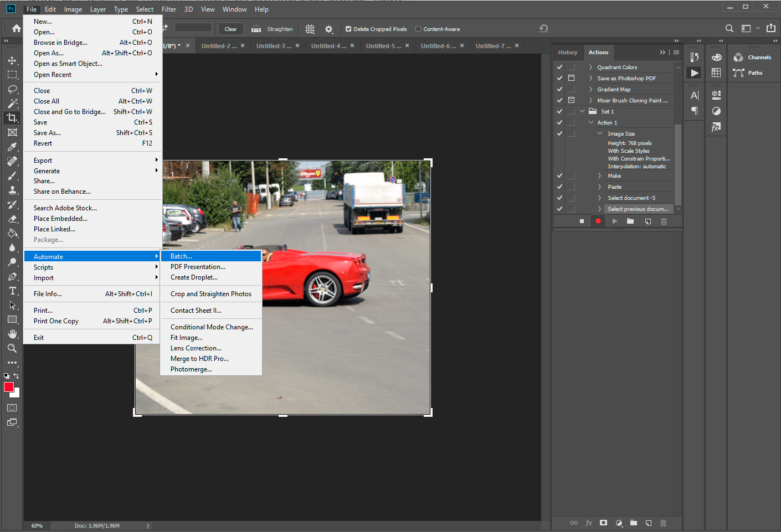Screen dimensions: 781x532
Task: Delete an action via the trash icon
Action: [x=663, y=221]
